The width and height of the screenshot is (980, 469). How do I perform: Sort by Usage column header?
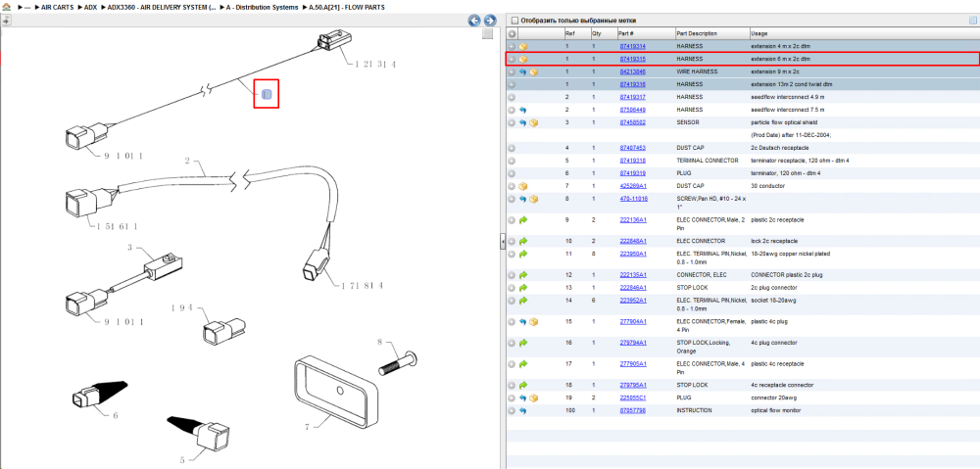(x=759, y=33)
